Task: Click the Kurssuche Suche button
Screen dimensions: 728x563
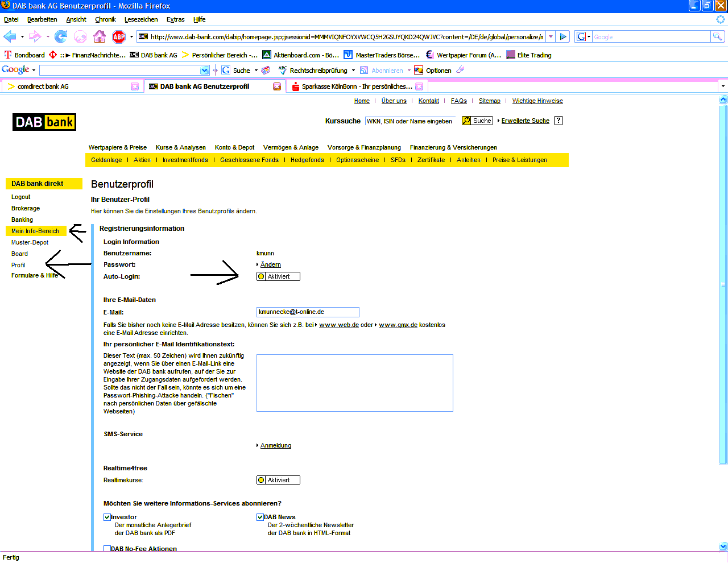Action: pyautogui.click(x=477, y=121)
